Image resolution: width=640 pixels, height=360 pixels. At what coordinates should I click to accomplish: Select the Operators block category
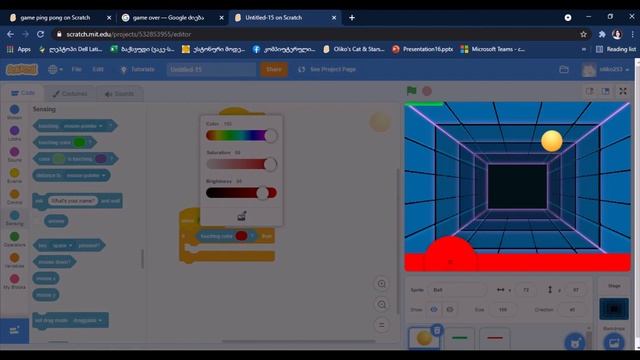(14, 239)
